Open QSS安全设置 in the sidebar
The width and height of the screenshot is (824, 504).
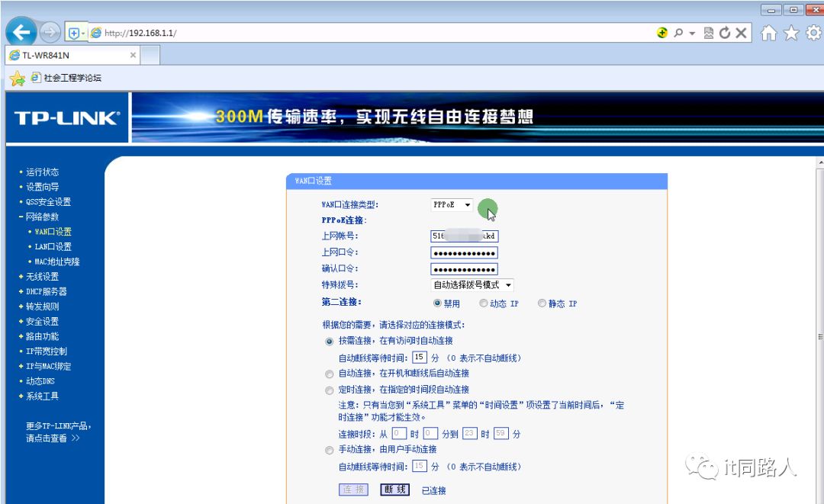(x=48, y=202)
